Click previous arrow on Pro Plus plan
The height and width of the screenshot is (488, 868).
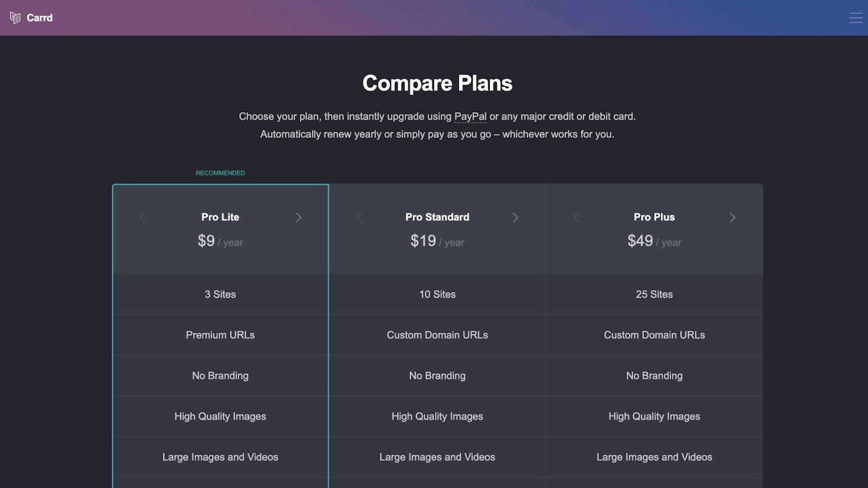576,217
